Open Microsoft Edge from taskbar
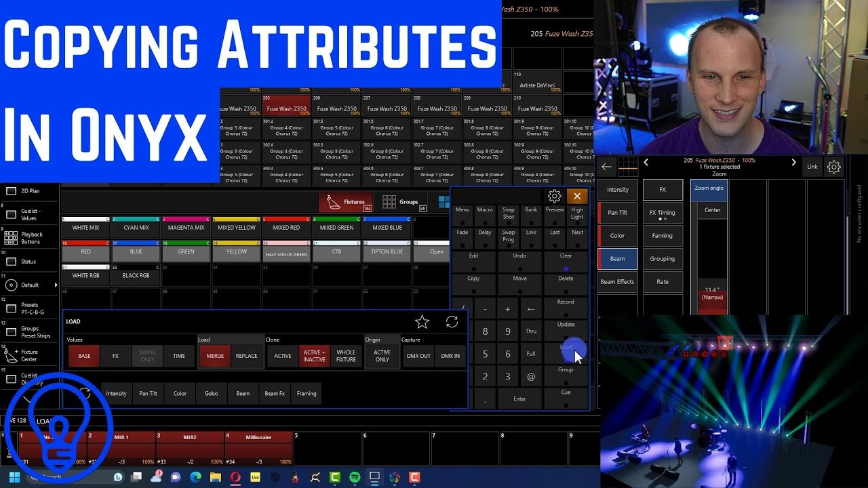Viewport: 868px width, 488px height. click(x=196, y=477)
